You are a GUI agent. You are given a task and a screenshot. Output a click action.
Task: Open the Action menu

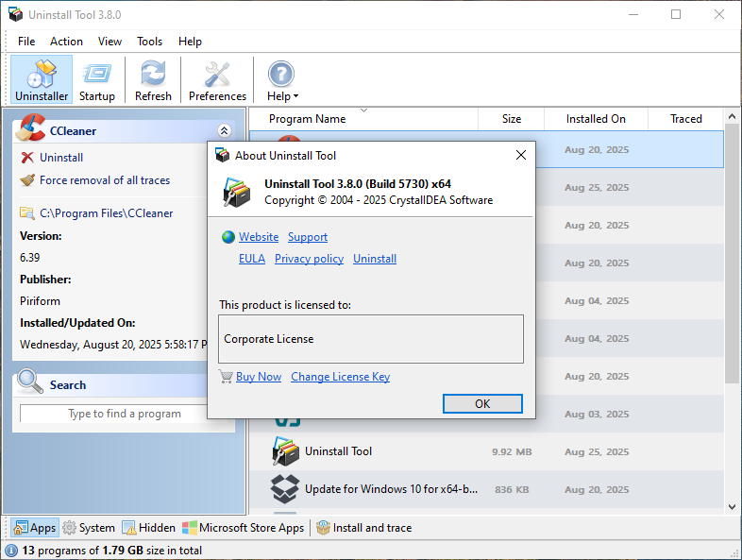(x=66, y=42)
